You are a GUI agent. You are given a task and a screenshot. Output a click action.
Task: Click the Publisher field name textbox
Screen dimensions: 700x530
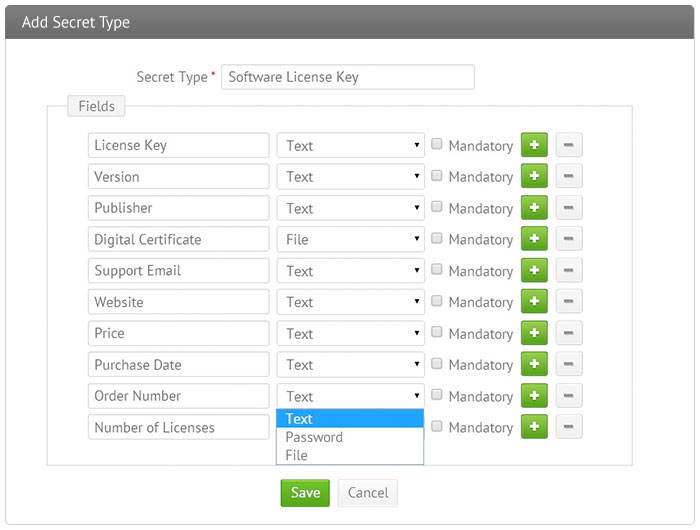178,208
